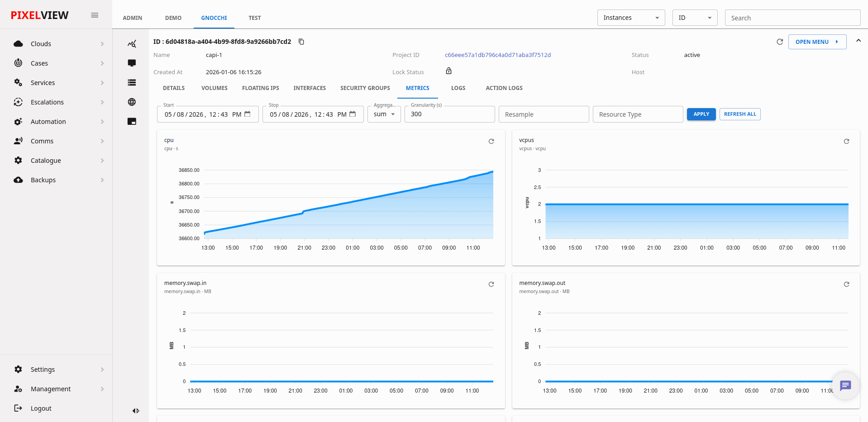Collapse the instance details header
868x422 pixels.
coord(858,41)
